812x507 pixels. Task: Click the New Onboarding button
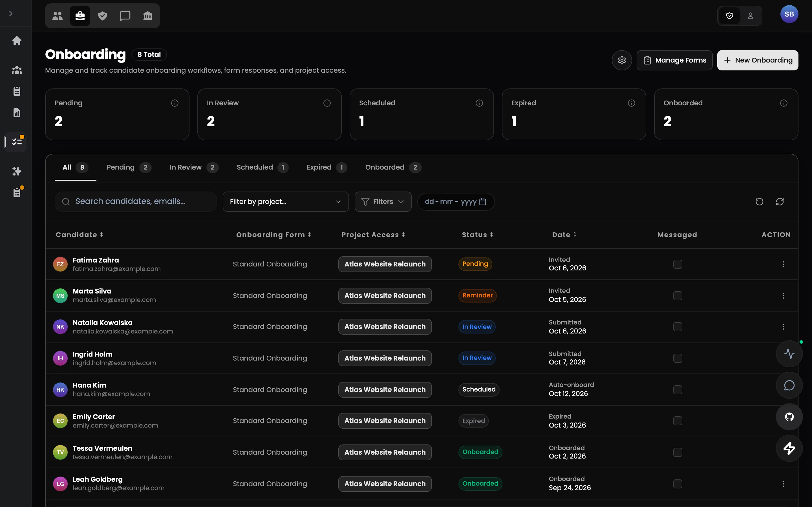pos(758,60)
